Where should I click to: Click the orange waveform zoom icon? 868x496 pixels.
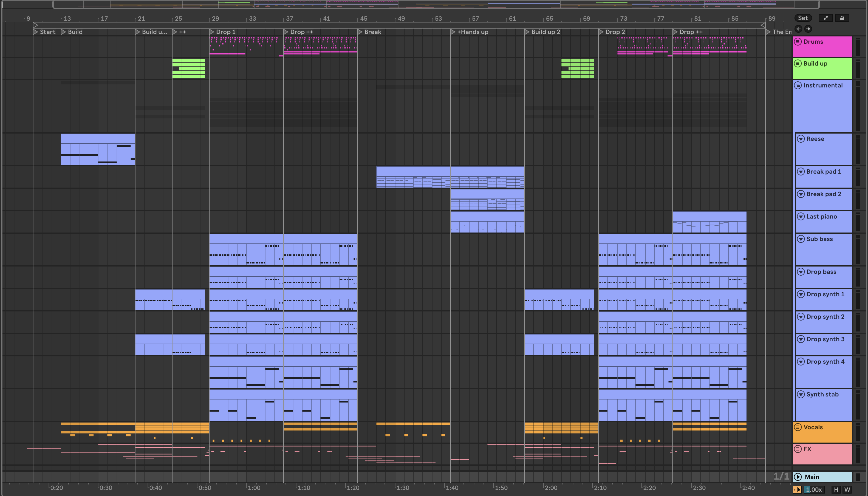pyautogui.click(x=797, y=490)
